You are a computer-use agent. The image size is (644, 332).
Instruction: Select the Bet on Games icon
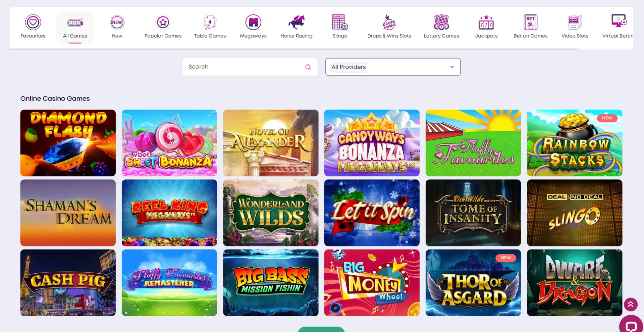click(531, 22)
